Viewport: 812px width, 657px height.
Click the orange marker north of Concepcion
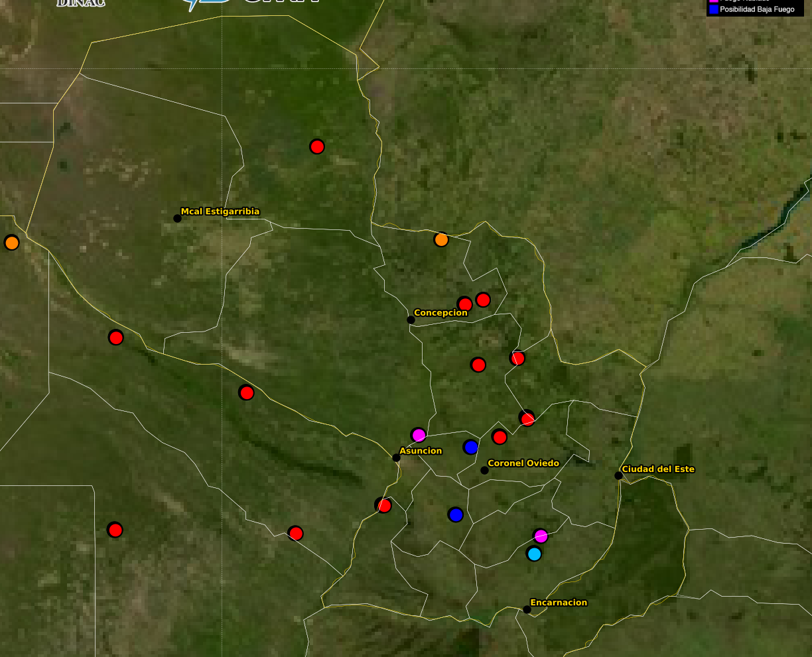pyautogui.click(x=441, y=239)
